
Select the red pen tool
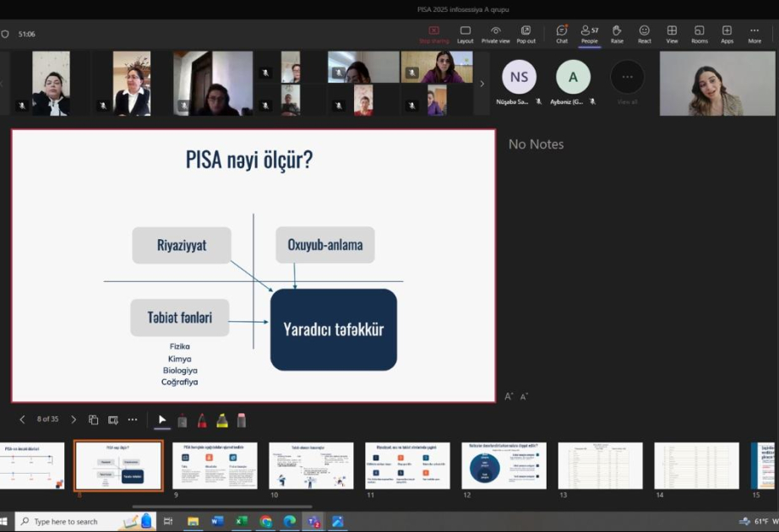[x=202, y=421]
